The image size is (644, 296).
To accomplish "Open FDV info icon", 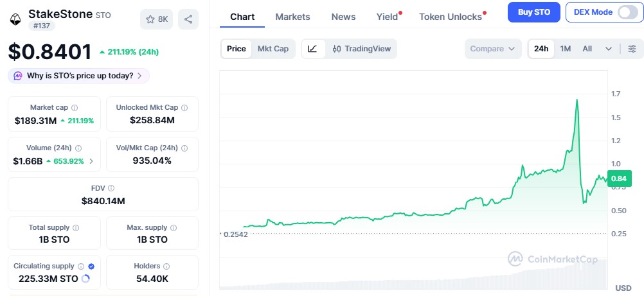I will coord(111,188).
